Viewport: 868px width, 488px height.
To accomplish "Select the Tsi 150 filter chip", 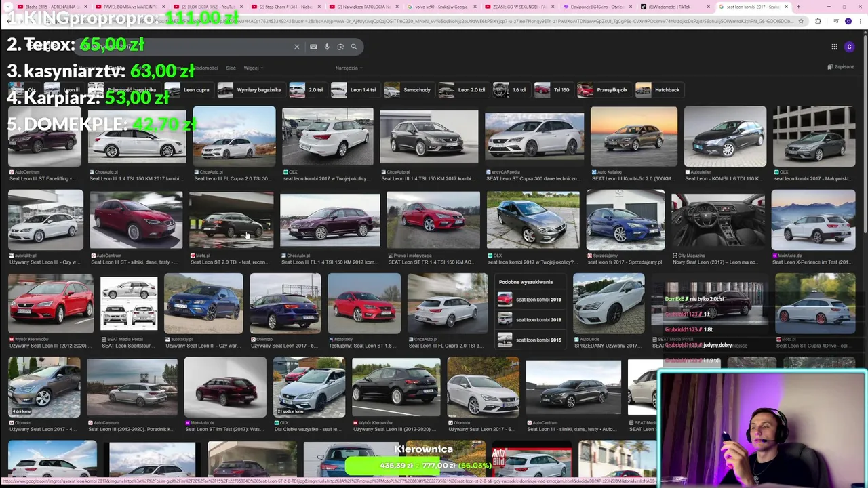I will click(x=553, y=89).
